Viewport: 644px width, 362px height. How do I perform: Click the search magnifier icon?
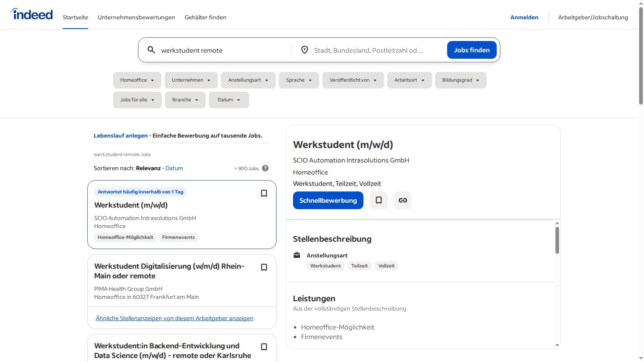(151, 50)
